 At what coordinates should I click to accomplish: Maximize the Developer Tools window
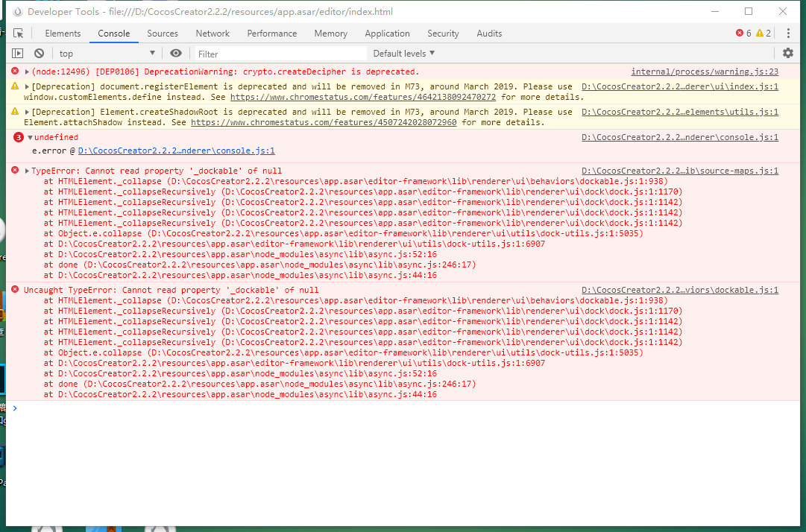click(x=749, y=11)
